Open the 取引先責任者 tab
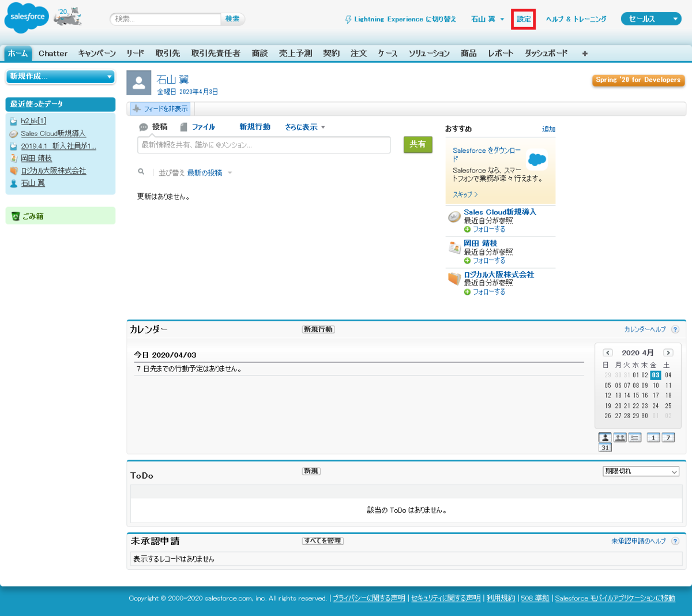Image resolution: width=692 pixels, height=616 pixels. coord(216,54)
